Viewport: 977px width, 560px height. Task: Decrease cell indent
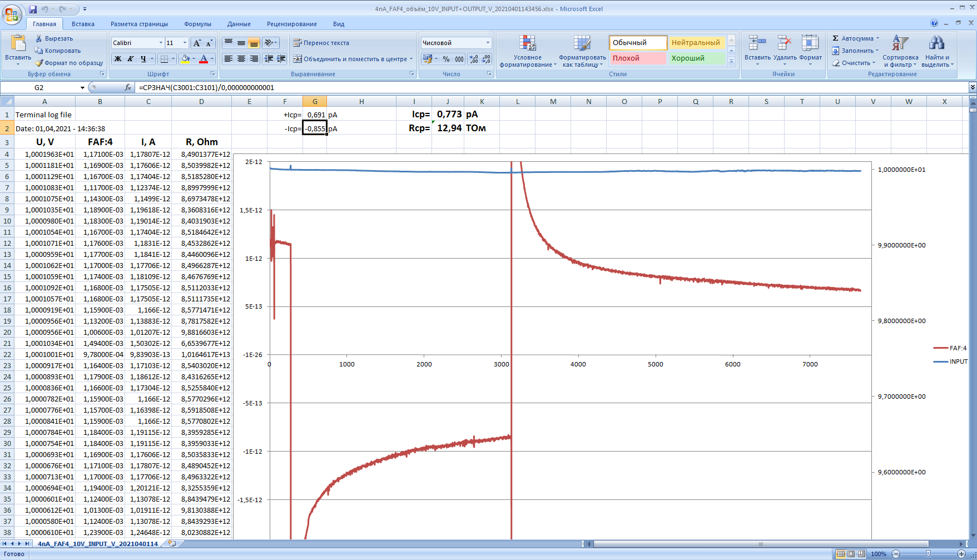click(269, 59)
